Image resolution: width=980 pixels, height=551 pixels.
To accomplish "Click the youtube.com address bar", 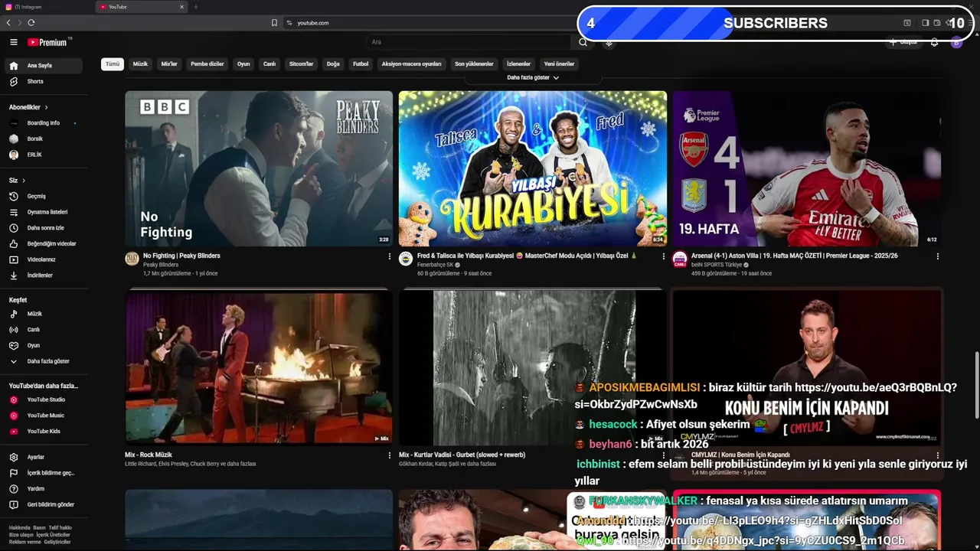I will click(429, 23).
